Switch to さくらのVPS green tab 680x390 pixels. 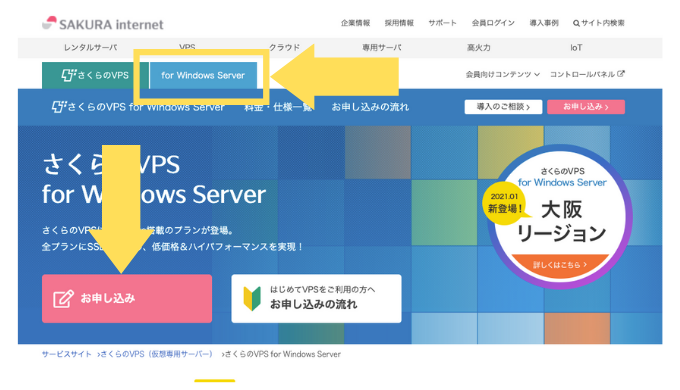95,75
